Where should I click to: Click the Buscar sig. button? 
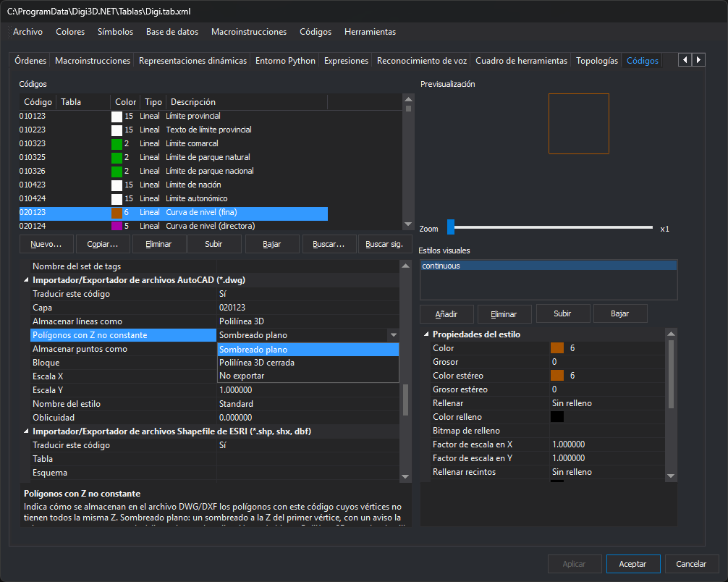tap(384, 245)
